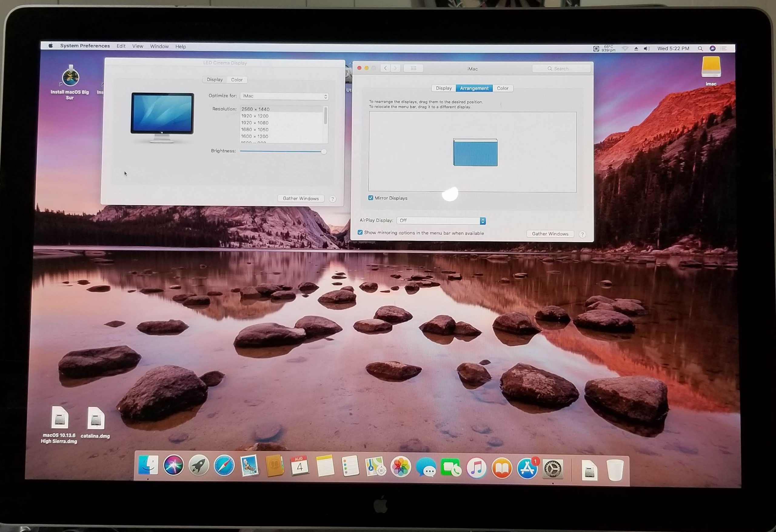
Task: Open the AirPlay Display dropdown
Action: pos(441,221)
